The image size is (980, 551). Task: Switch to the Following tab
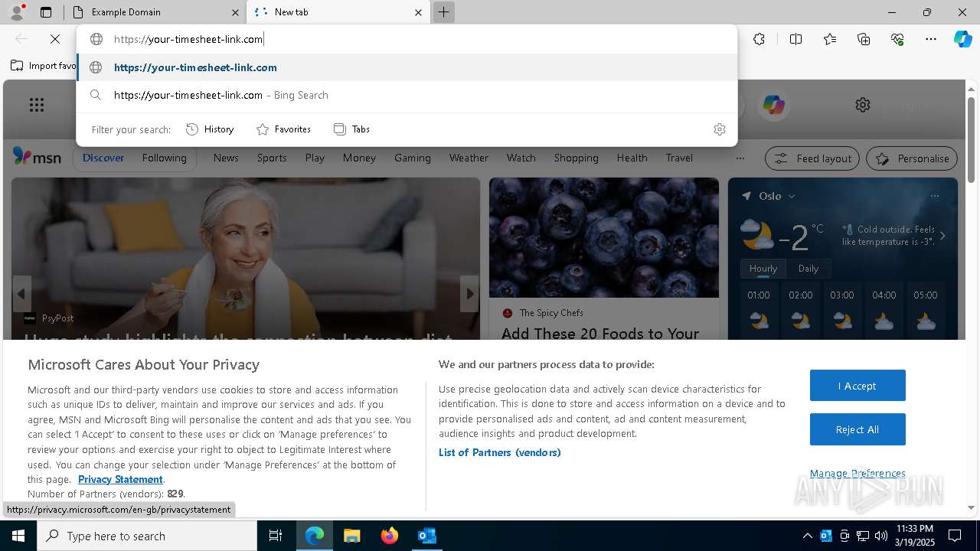[x=164, y=158]
